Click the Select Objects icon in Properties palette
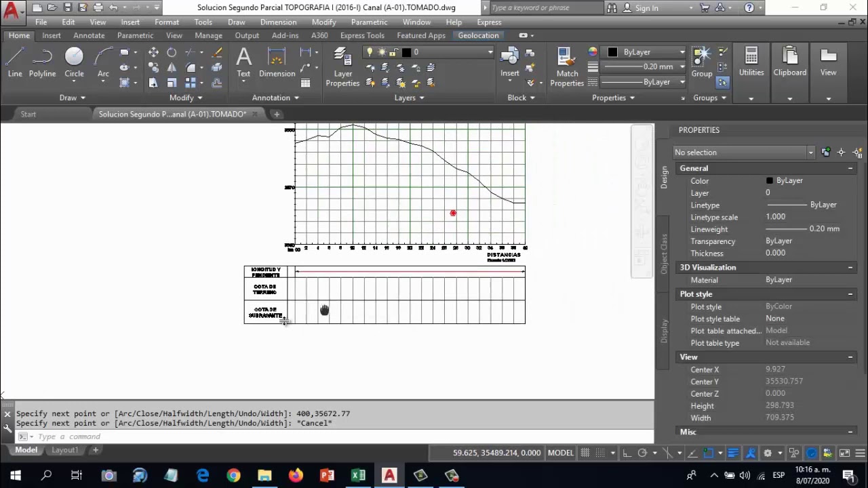Screen dimensions: 868x488 coord(841,152)
